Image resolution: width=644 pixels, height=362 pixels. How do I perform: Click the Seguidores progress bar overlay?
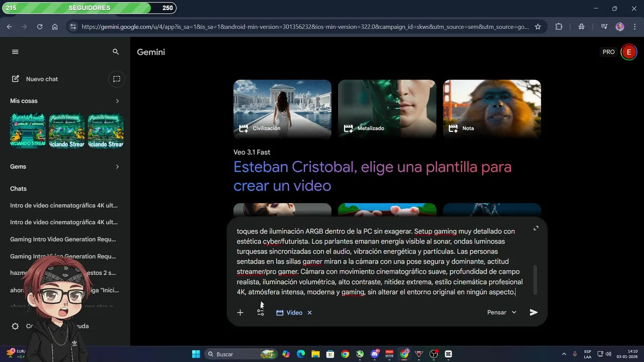[x=90, y=8]
